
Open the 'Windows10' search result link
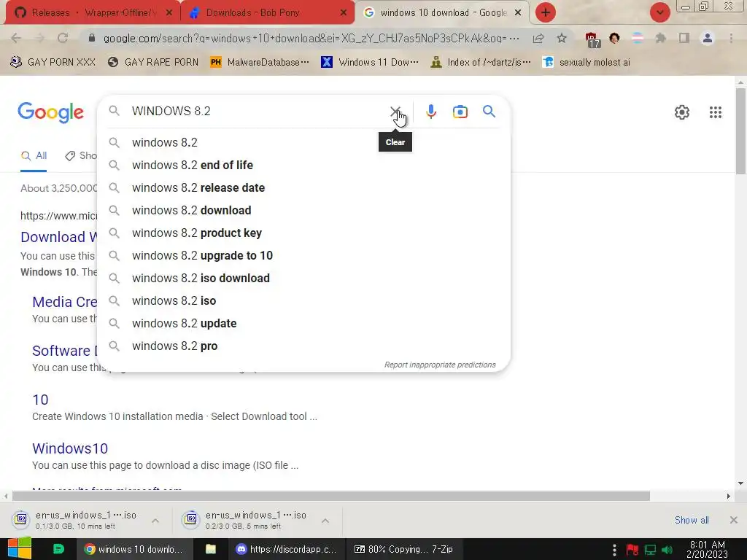[70, 448]
